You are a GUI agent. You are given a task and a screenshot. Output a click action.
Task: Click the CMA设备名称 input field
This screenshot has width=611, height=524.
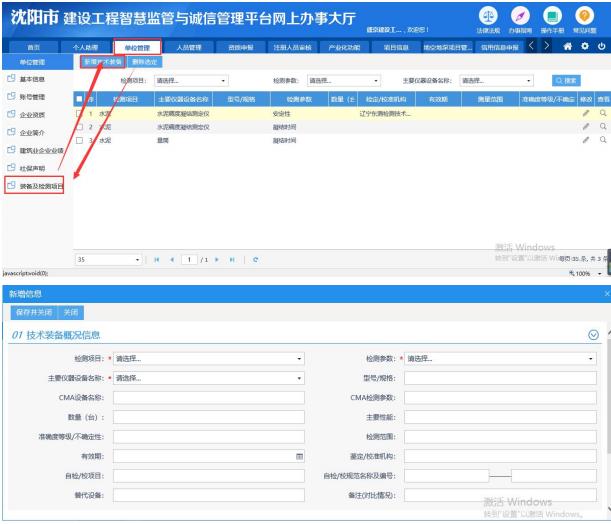click(209, 398)
